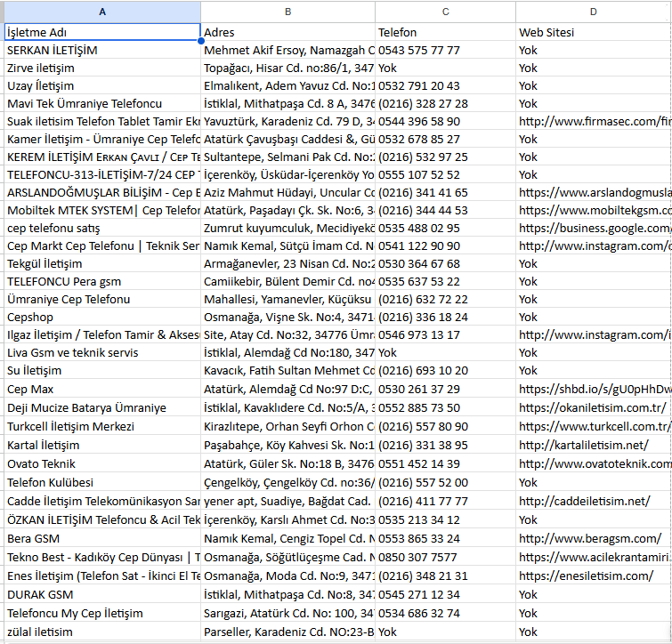Select the 'Mavi Tek Ümraniye Telefoncu' cell
Screen dimensions: 672x644
pos(102,103)
